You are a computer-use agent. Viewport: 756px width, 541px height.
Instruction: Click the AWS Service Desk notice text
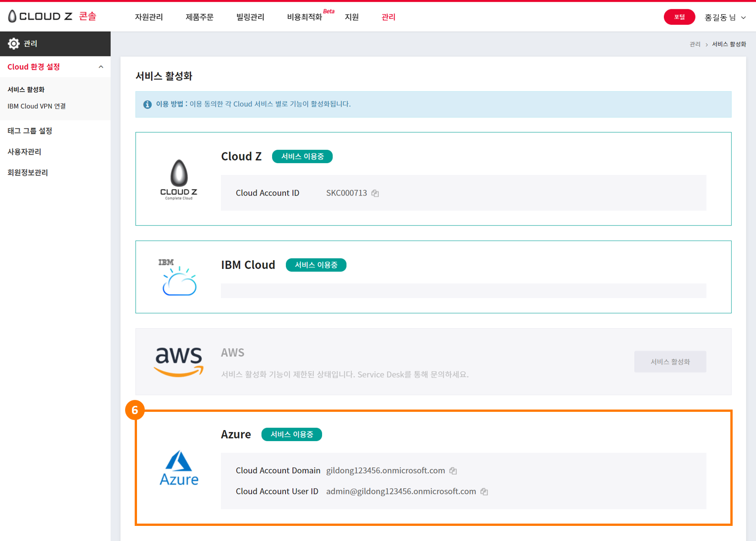click(x=345, y=375)
